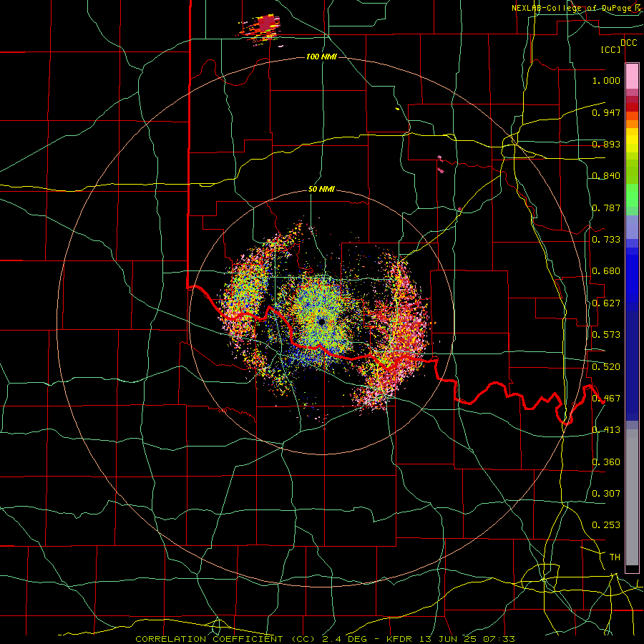Click the 0.253 scale value
This screenshot has width=644, height=644.
point(606,525)
